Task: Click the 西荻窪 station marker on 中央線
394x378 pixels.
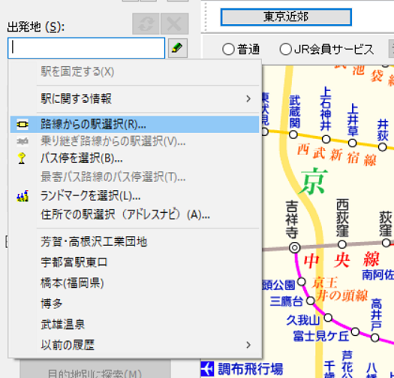Action: tap(342, 244)
